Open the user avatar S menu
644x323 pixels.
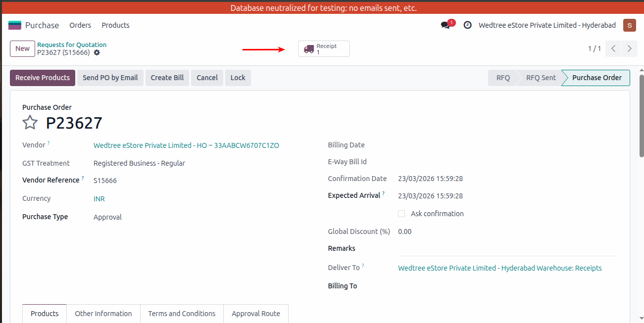630,25
